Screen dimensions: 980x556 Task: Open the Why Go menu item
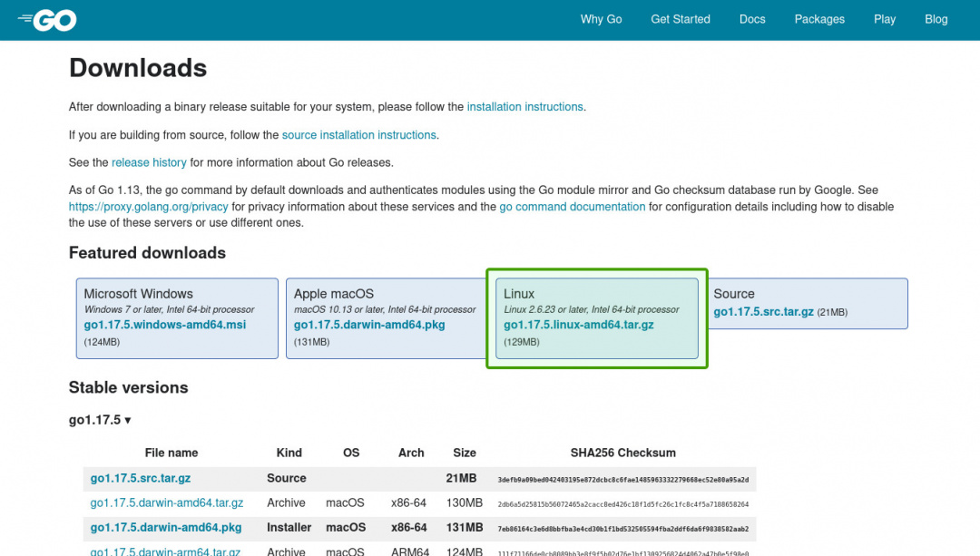[x=601, y=19]
